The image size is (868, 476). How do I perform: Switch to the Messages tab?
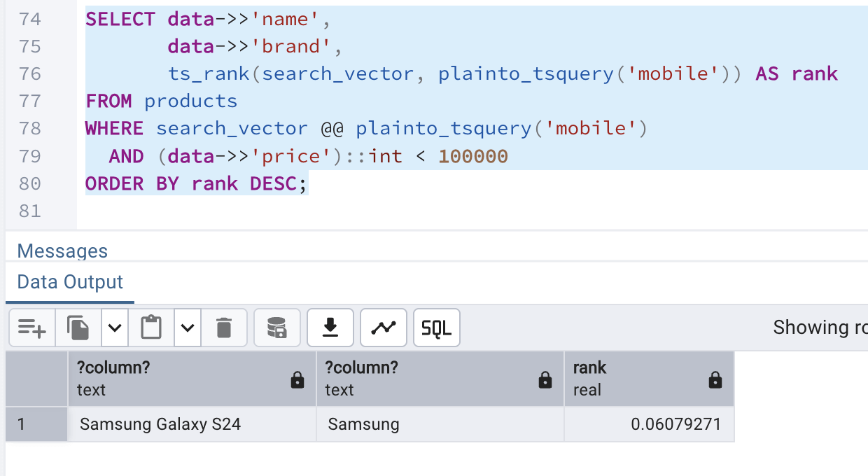click(62, 251)
